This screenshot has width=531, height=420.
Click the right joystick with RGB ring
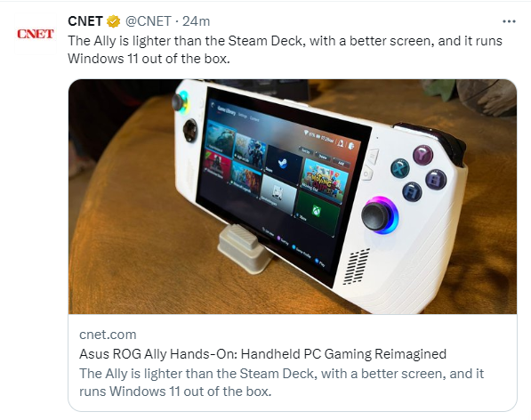(379, 215)
